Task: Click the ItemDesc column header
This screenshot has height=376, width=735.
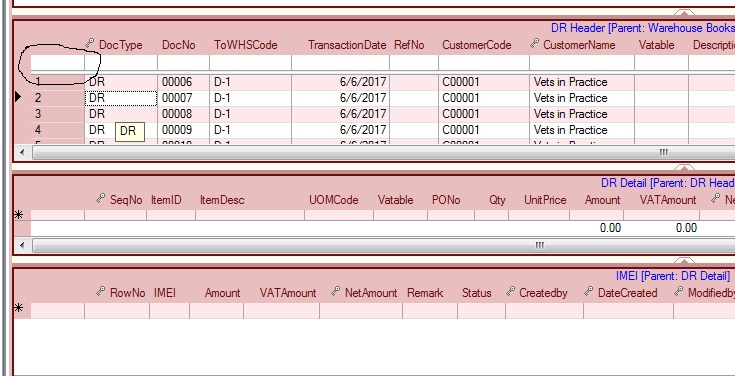Action: pyautogui.click(x=222, y=200)
